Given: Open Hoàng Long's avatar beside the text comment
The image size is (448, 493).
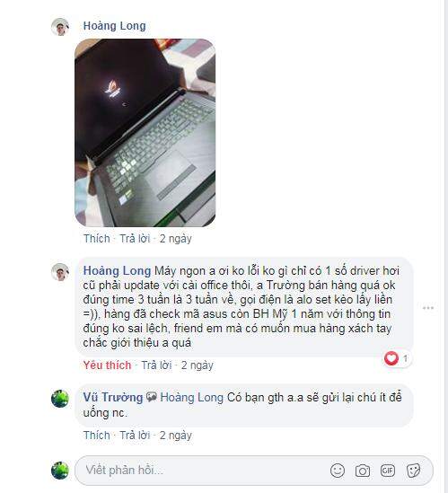Looking at the screenshot, I should 60,272.
